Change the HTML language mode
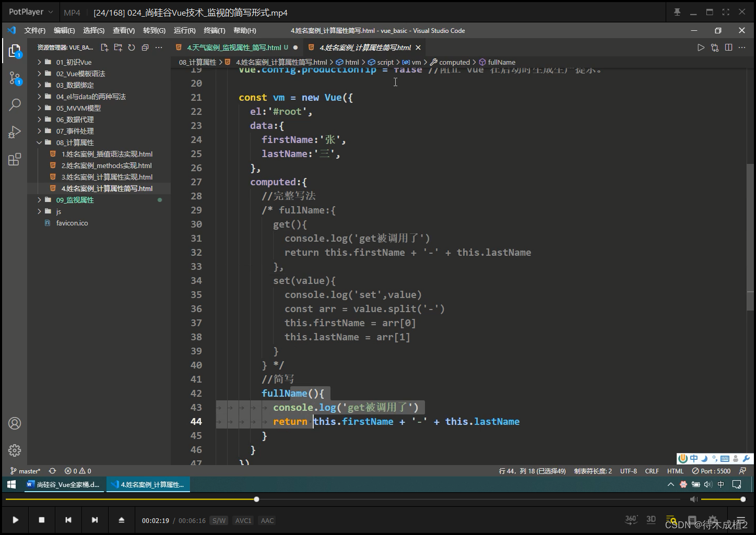This screenshot has width=756, height=535. click(675, 471)
